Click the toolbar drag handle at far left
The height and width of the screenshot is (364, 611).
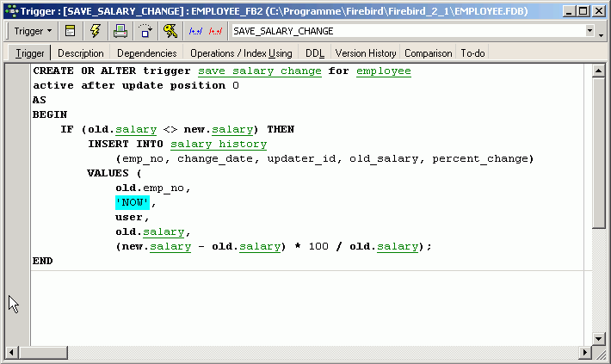7,31
